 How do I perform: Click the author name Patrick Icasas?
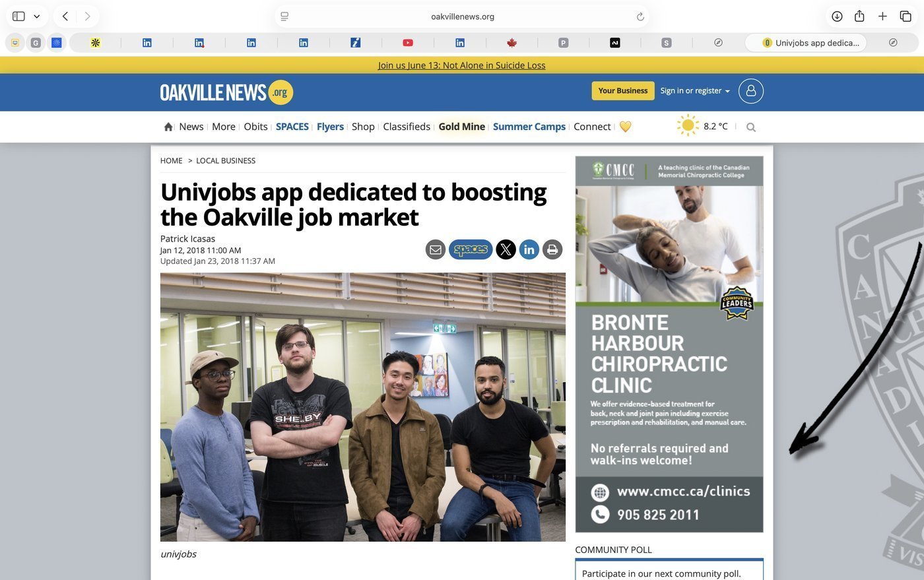187,239
